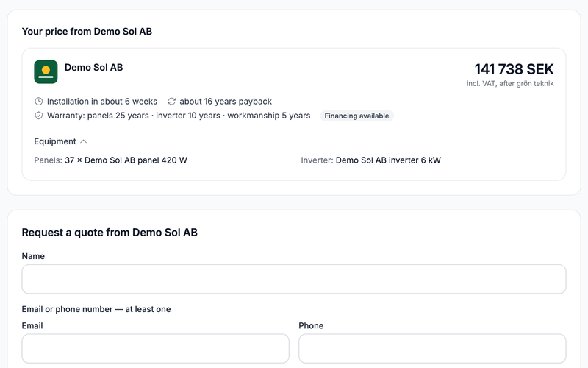
Task: Click 'Email or phone number — at least one'
Action: point(96,309)
